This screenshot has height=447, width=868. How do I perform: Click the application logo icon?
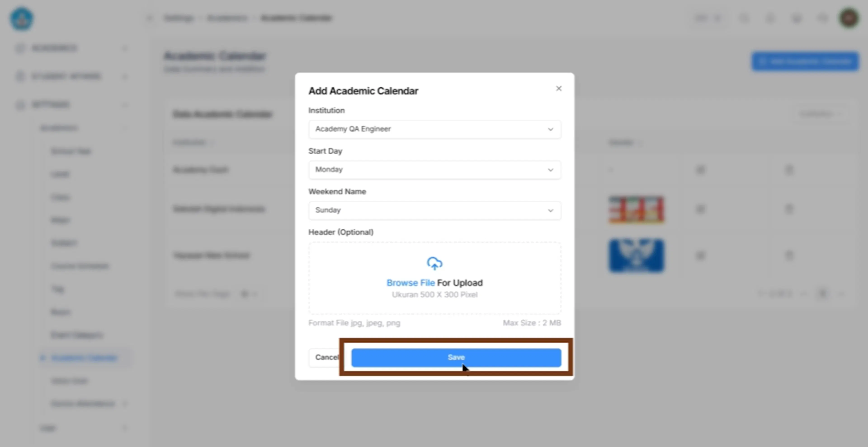pyautogui.click(x=21, y=19)
